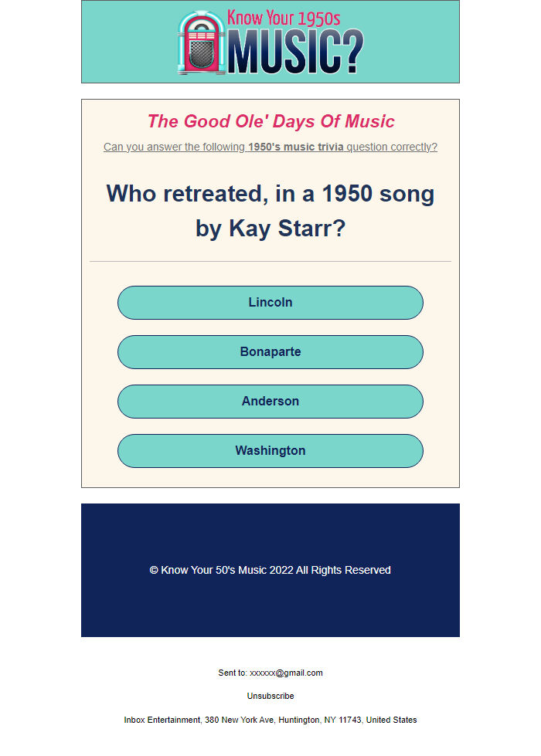Click the Inbox Entertainment mailing address
This screenshot has height=756, width=541.
(x=270, y=720)
